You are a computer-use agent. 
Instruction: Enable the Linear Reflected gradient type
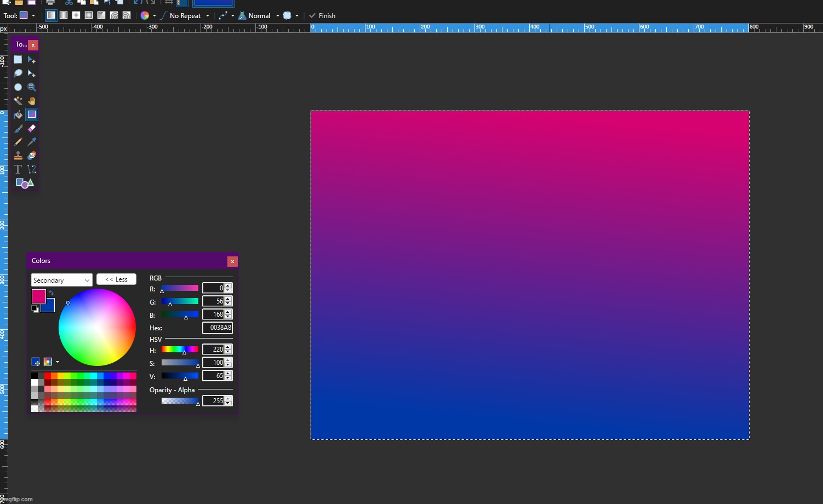coord(64,15)
